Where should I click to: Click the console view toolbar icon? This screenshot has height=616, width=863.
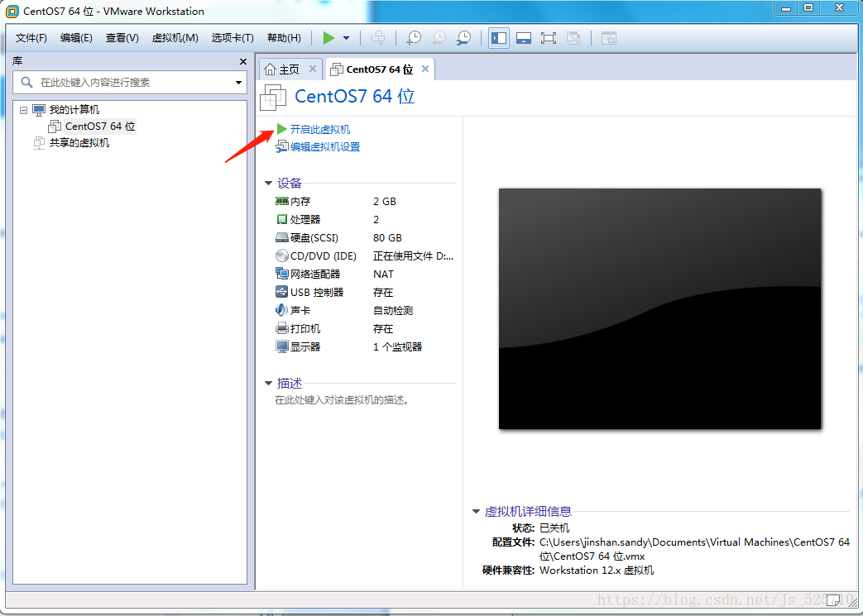[x=609, y=38]
